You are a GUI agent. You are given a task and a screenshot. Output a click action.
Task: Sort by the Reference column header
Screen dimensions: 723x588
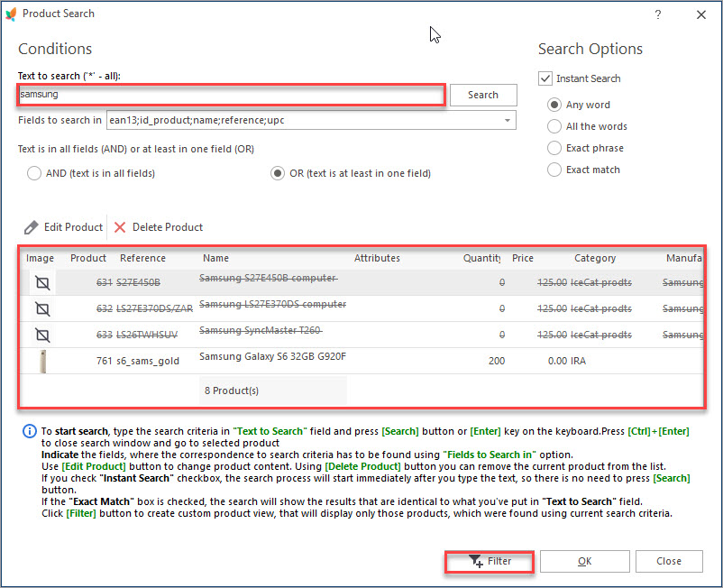[143, 258]
